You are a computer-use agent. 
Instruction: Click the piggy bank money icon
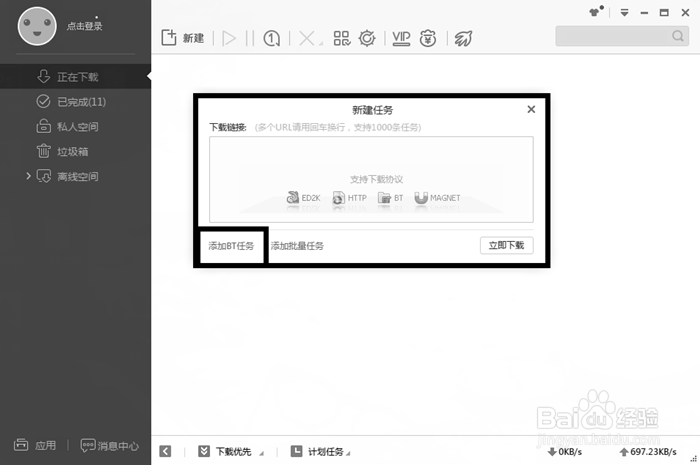pyautogui.click(x=428, y=38)
